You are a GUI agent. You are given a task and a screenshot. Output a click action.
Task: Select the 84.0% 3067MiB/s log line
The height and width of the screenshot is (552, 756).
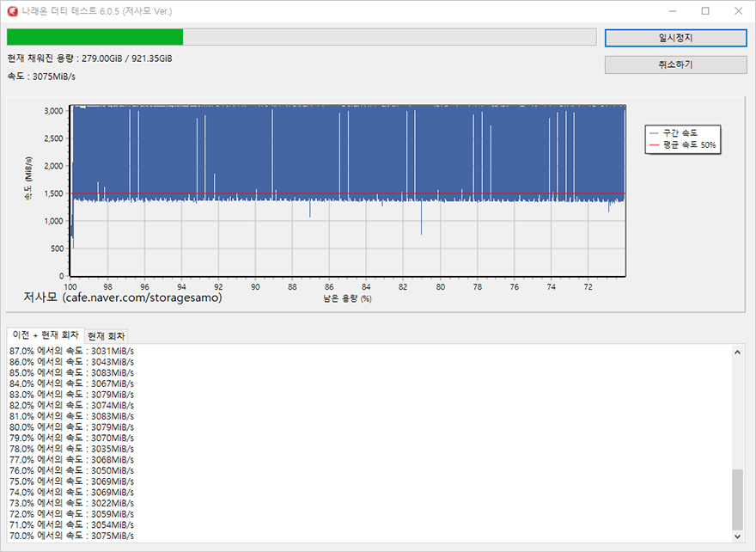click(71, 383)
